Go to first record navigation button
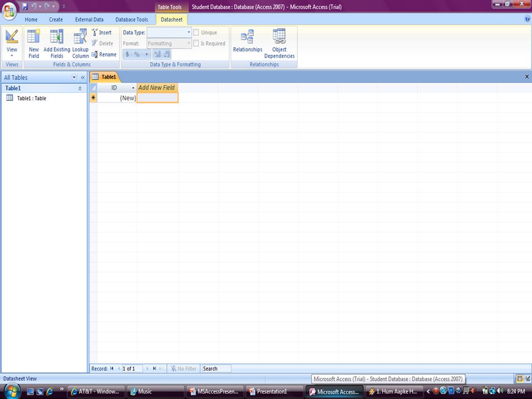 coord(112,369)
